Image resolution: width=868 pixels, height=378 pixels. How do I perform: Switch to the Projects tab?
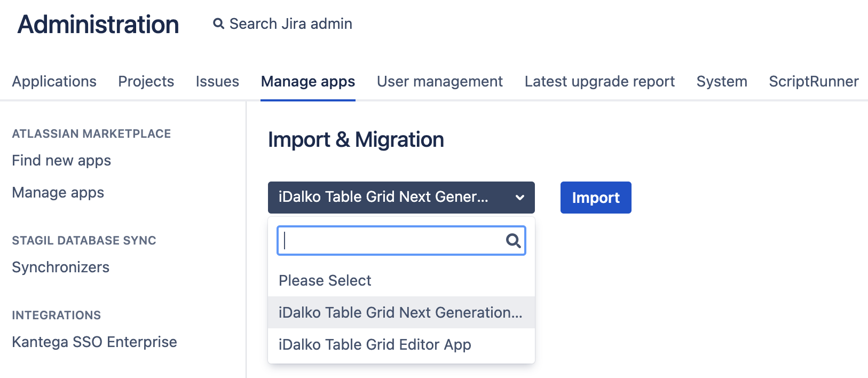point(146,81)
